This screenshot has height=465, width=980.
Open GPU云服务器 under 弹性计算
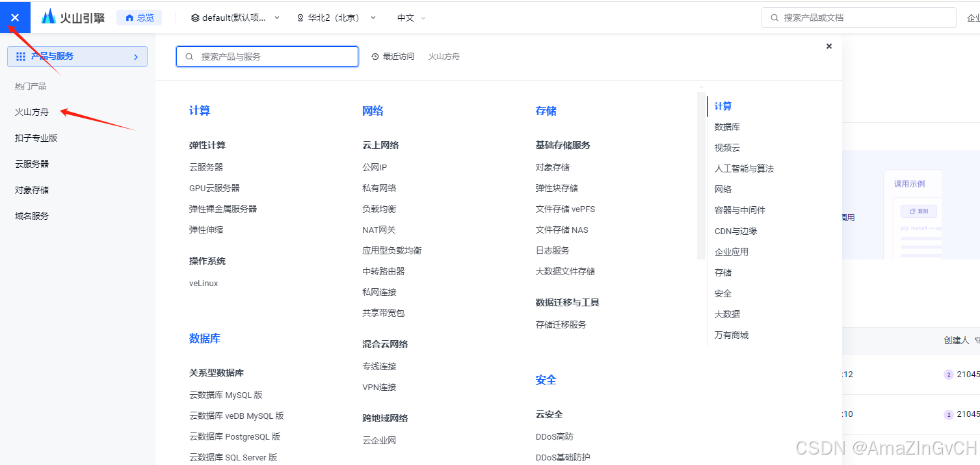[215, 188]
